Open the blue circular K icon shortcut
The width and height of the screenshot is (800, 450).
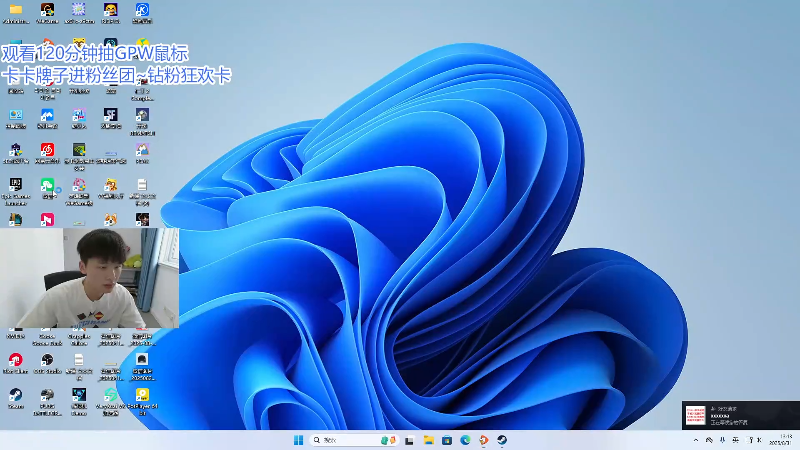(x=142, y=10)
